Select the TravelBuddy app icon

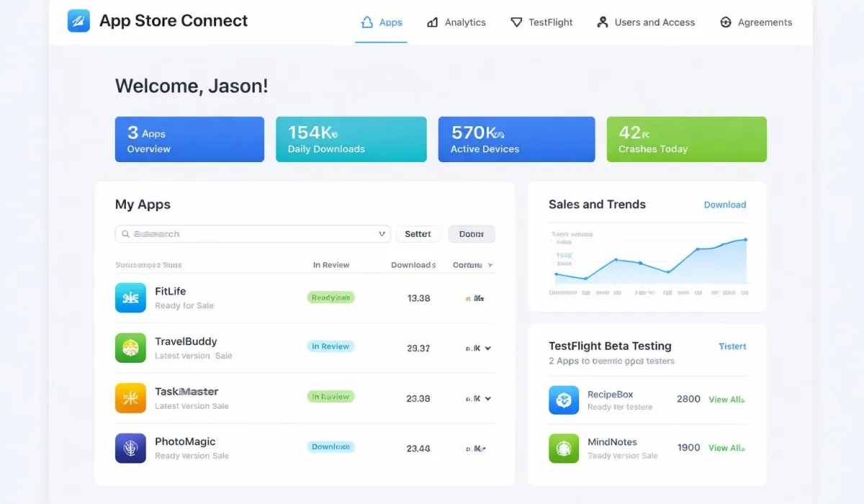[x=130, y=348]
